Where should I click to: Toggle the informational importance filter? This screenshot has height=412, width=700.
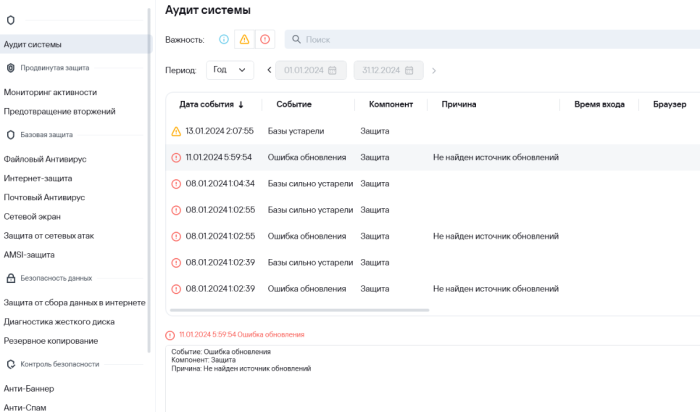(x=224, y=39)
